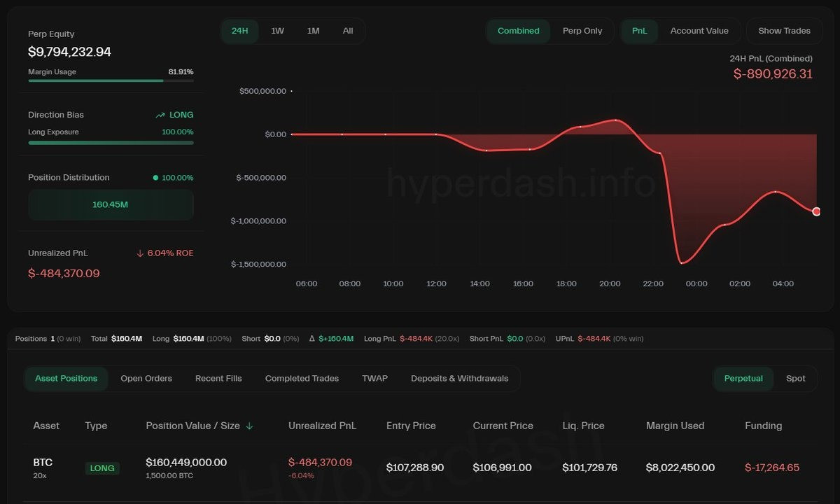Click the BTC asset name
840x504 pixels.
click(x=43, y=462)
